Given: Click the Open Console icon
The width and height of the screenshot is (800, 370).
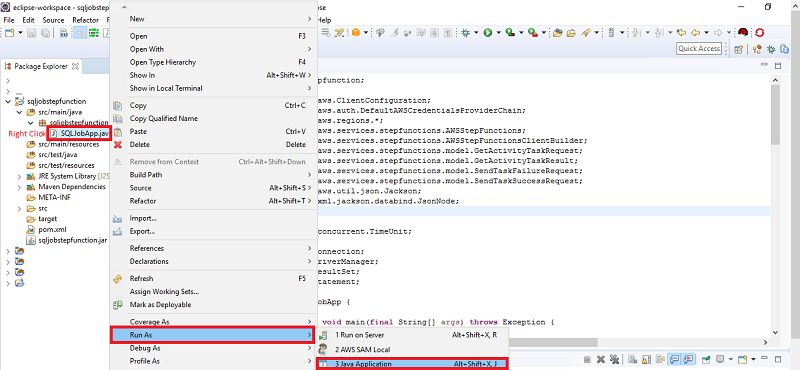Looking at the screenshot, I should [x=742, y=359].
